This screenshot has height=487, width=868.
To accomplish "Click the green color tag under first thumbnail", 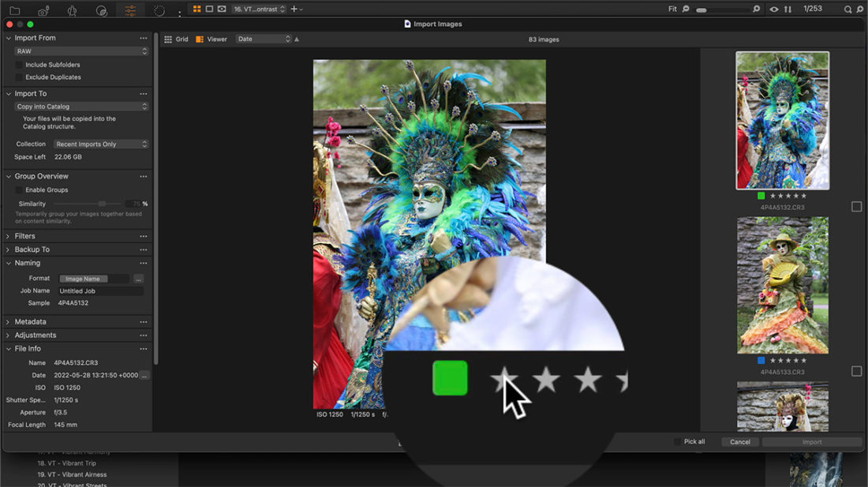I will coord(761,196).
